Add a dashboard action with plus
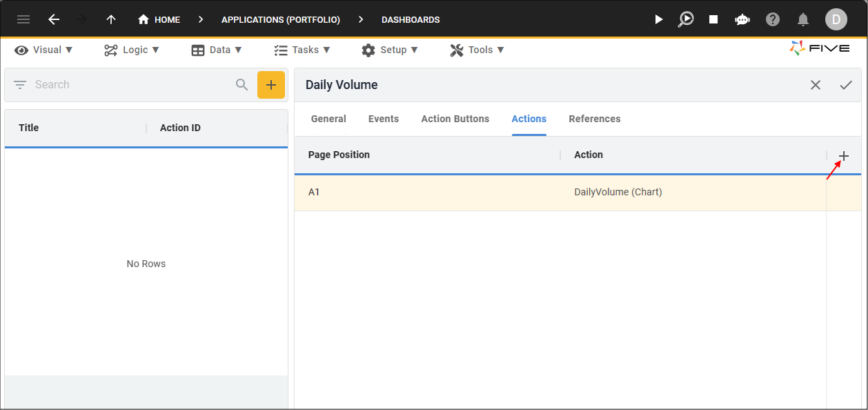Screen dimensions: 868x410 (844, 156)
